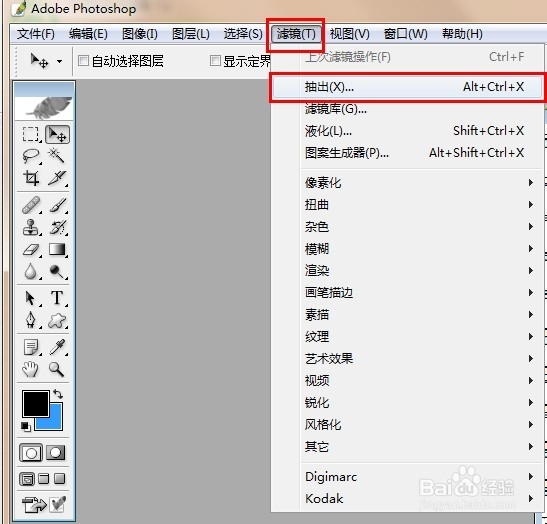
Task: Select the Healing Brush tool
Action: (x=31, y=205)
